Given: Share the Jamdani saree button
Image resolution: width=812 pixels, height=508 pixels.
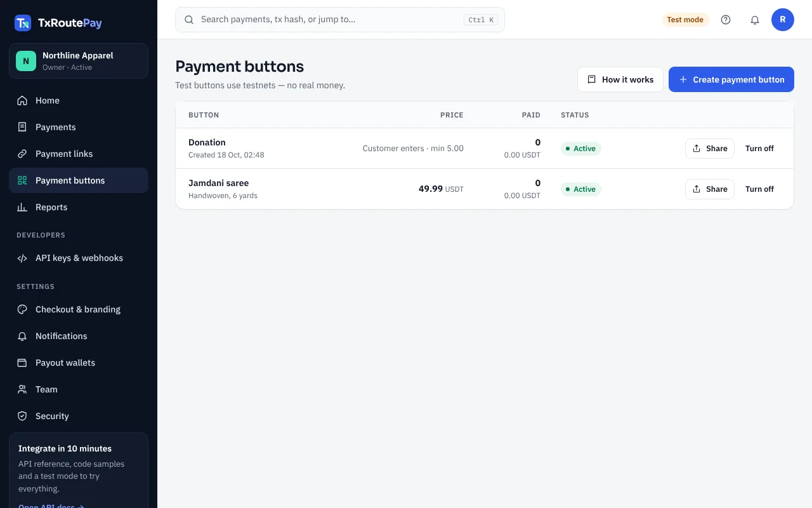Looking at the screenshot, I should point(710,189).
